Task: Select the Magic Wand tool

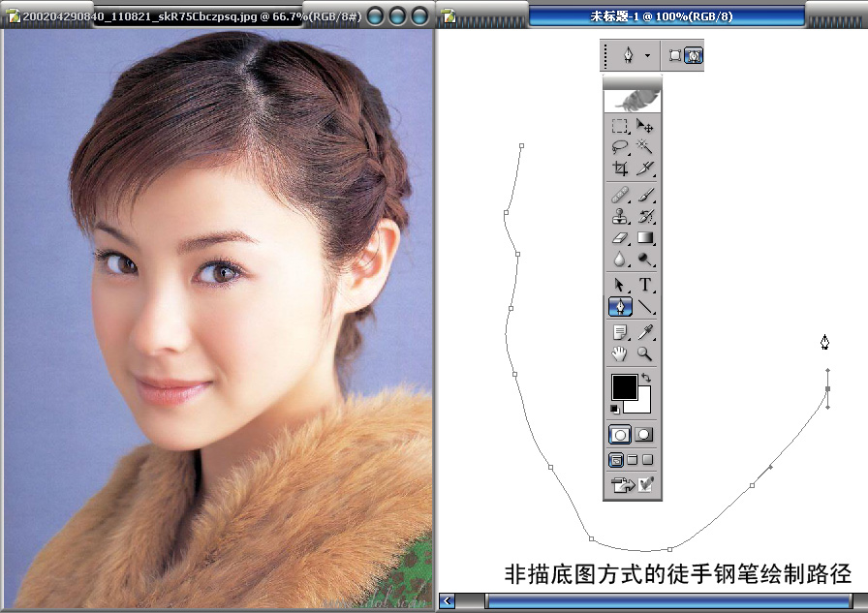Action: pyautogui.click(x=644, y=146)
